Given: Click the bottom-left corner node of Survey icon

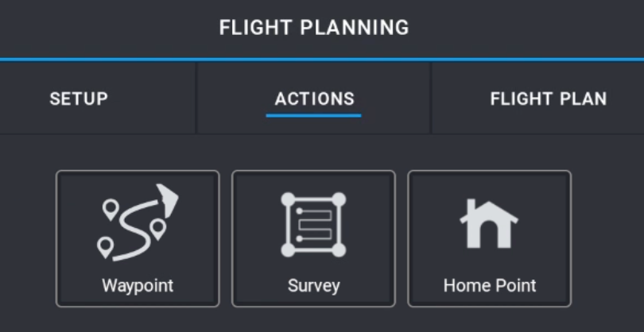Looking at the screenshot, I should point(288,250).
